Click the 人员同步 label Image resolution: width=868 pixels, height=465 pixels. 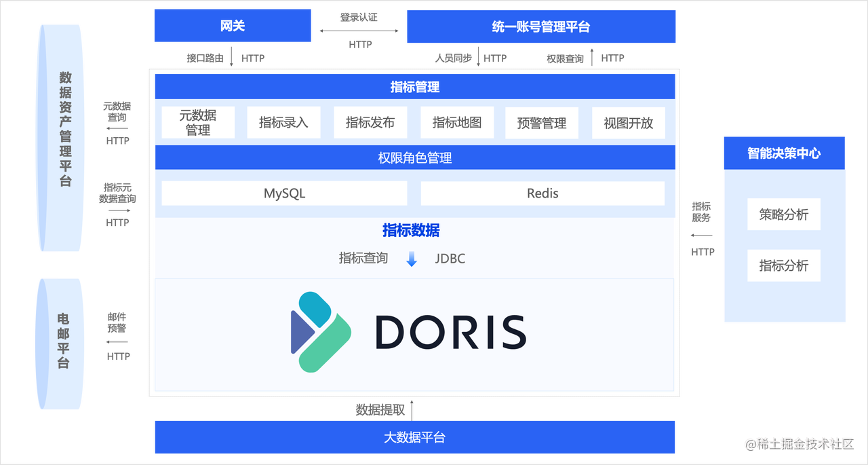(x=454, y=58)
